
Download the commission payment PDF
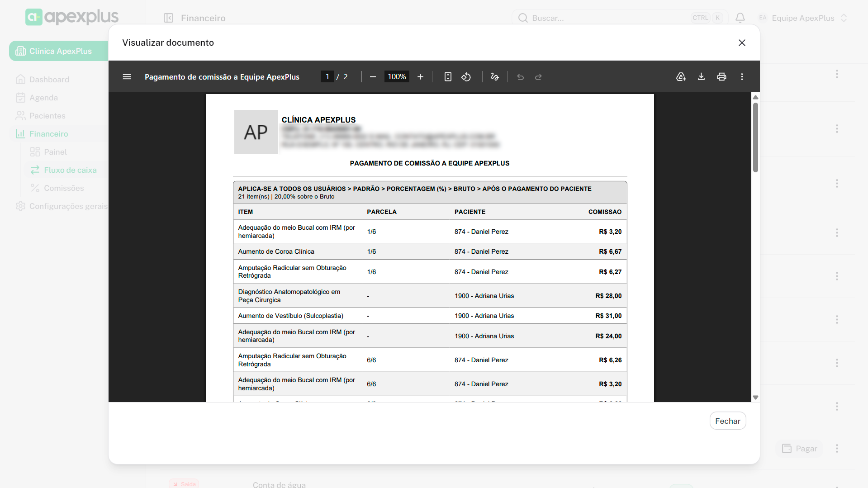pos(701,77)
